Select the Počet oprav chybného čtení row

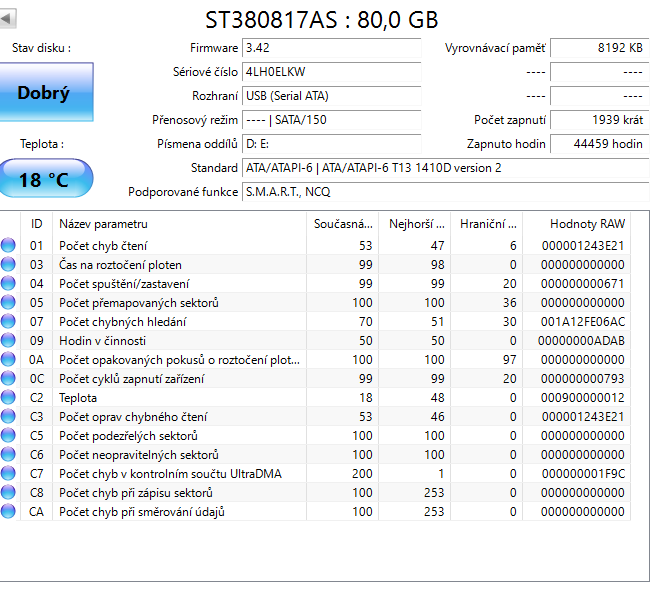click(315, 416)
